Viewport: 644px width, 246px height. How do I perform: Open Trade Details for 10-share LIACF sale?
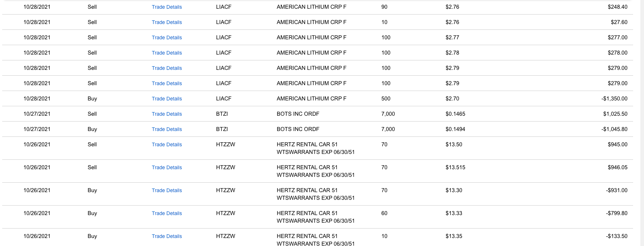coord(167,22)
